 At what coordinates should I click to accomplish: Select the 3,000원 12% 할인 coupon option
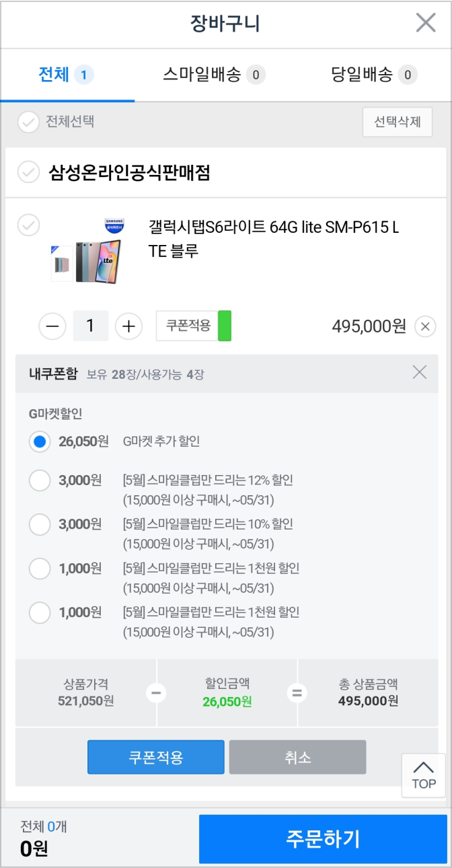(40, 480)
